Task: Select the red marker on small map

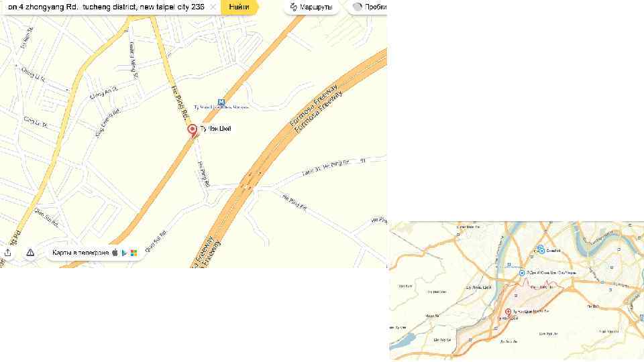Action: [508, 313]
